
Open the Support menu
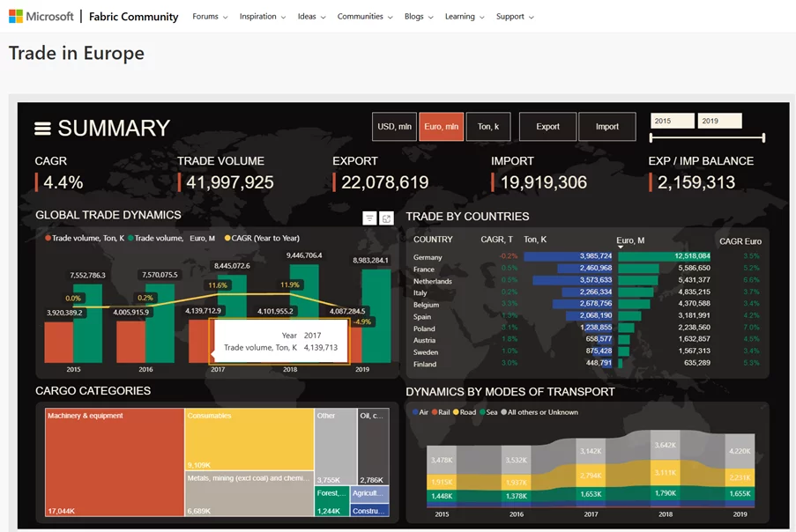coord(515,17)
